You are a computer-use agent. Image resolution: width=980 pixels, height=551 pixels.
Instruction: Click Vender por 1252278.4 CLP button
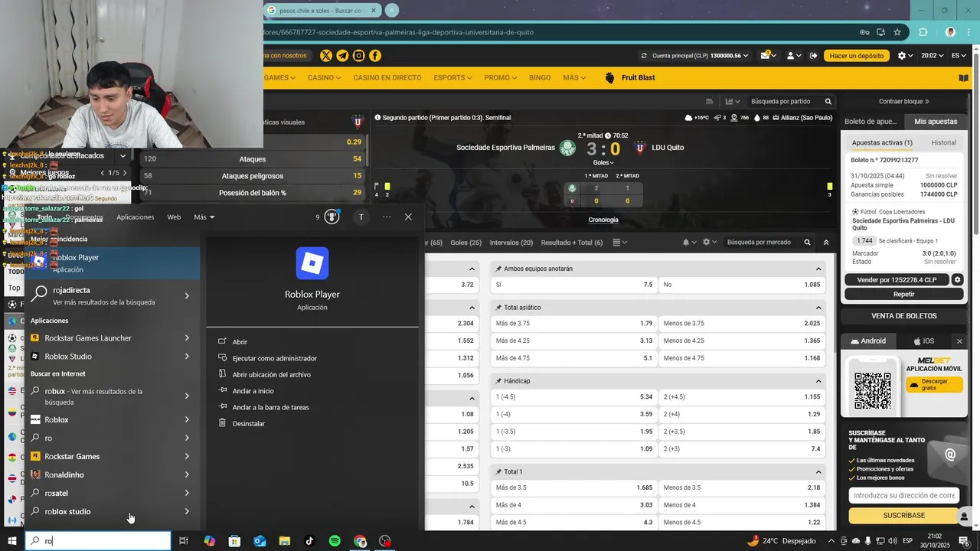(897, 280)
